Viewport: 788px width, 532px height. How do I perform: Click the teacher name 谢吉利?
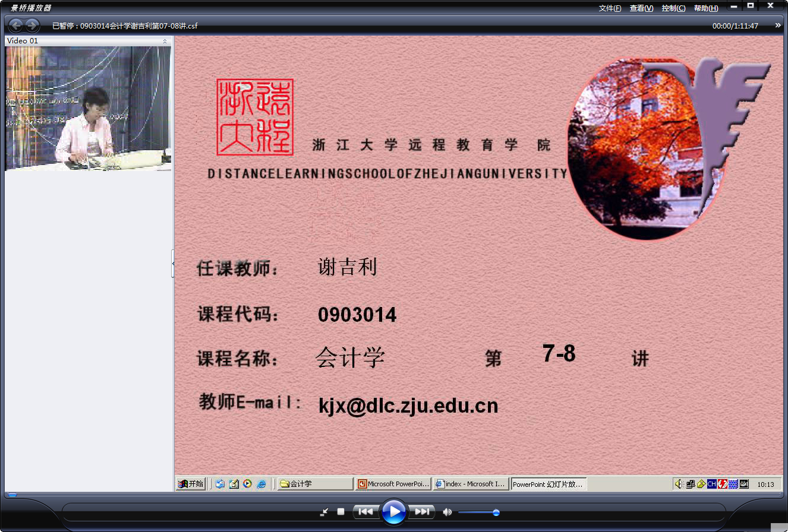[348, 267]
